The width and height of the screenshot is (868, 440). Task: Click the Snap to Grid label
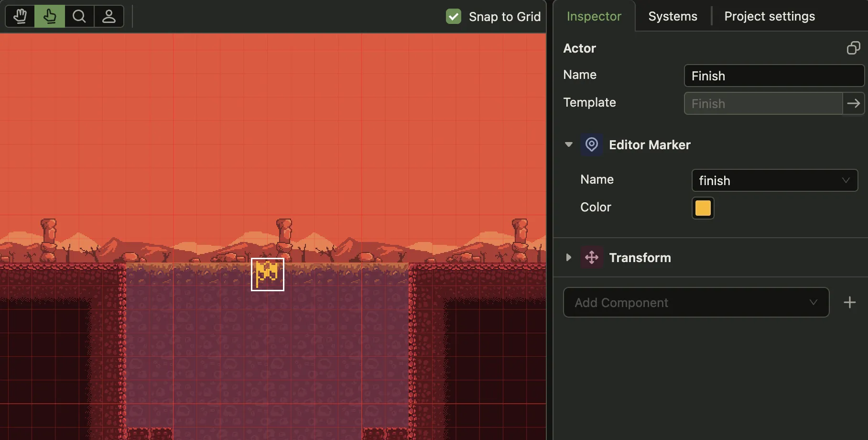505,16
